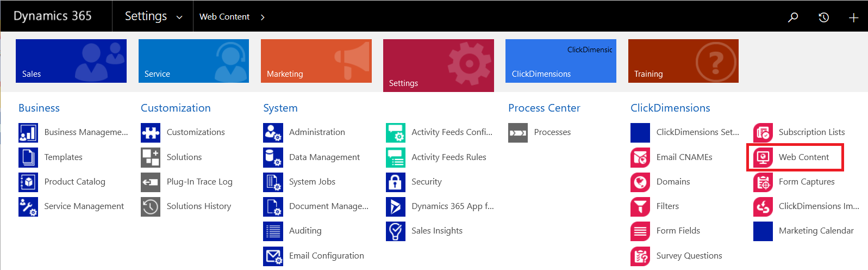Open recent items history icon
This screenshot has width=868, height=270.
pos(823,17)
